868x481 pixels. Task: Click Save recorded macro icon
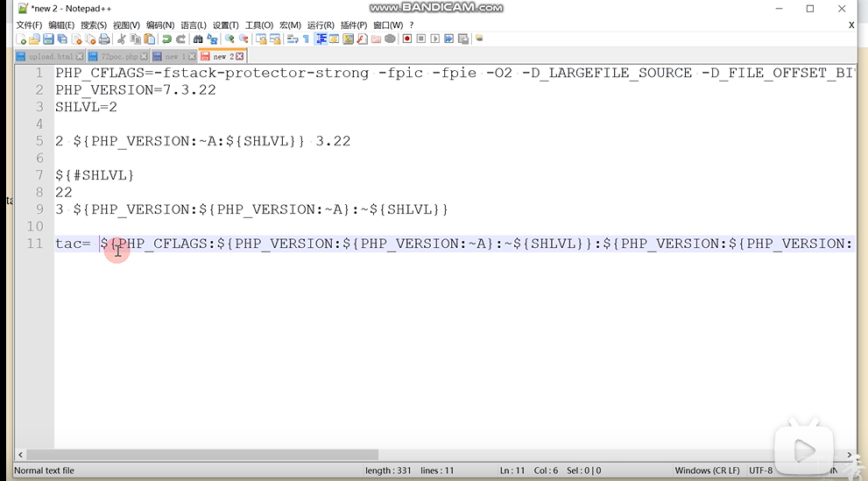point(463,39)
